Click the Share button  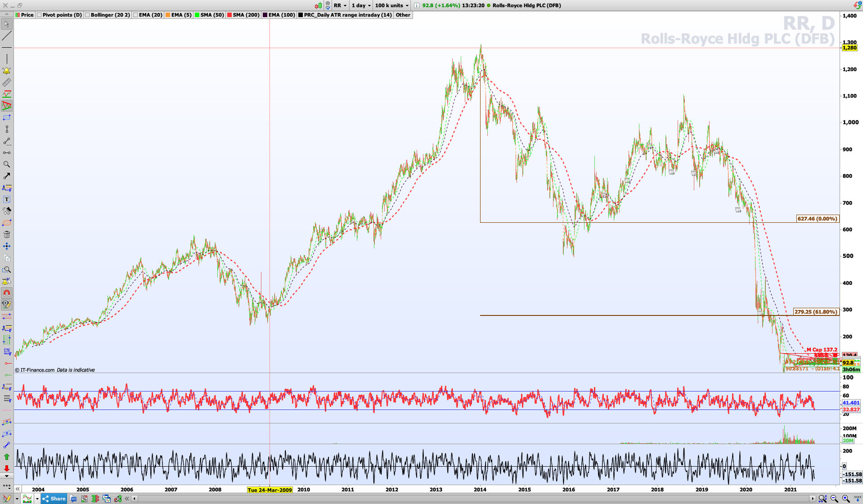[x=54, y=499]
